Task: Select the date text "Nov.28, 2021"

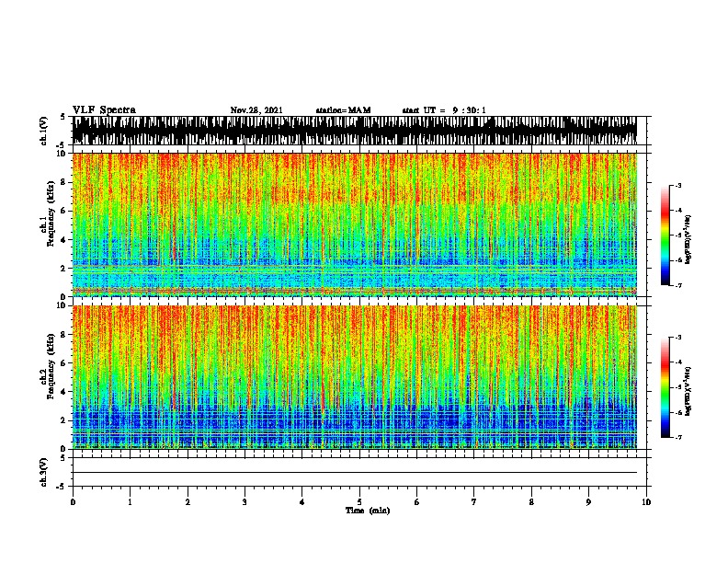Action: [x=256, y=110]
